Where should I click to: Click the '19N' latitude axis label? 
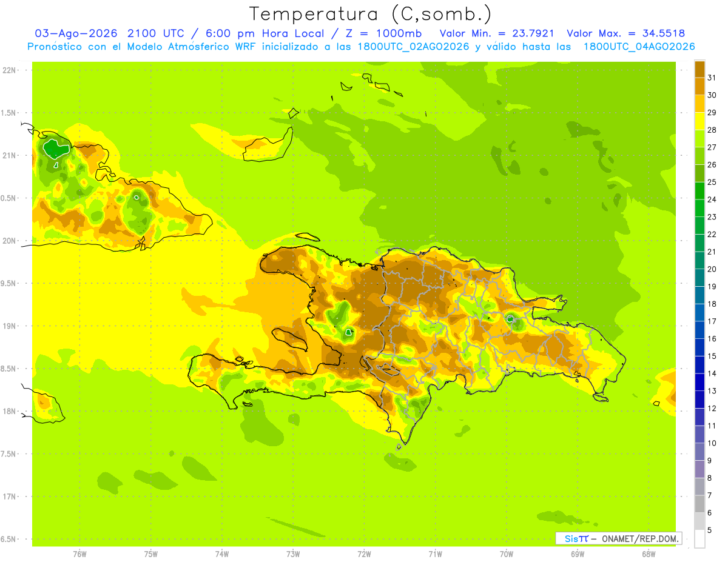pos(10,326)
